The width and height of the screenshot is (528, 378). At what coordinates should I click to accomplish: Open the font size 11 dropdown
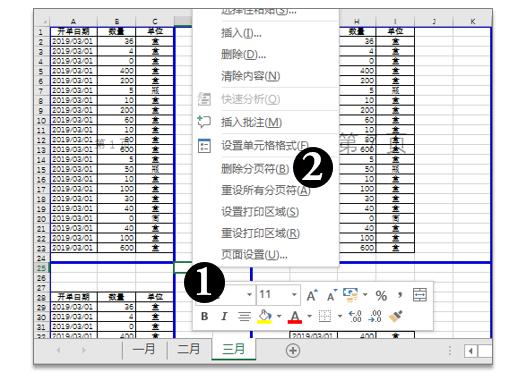(294, 295)
